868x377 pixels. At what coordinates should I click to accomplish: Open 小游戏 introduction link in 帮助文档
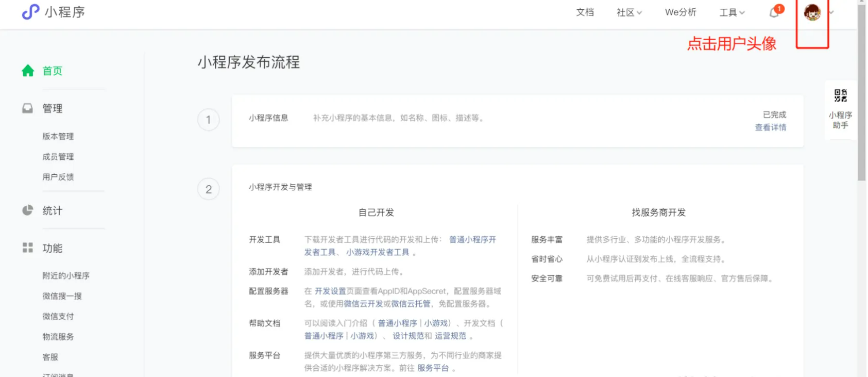[436, 323]
